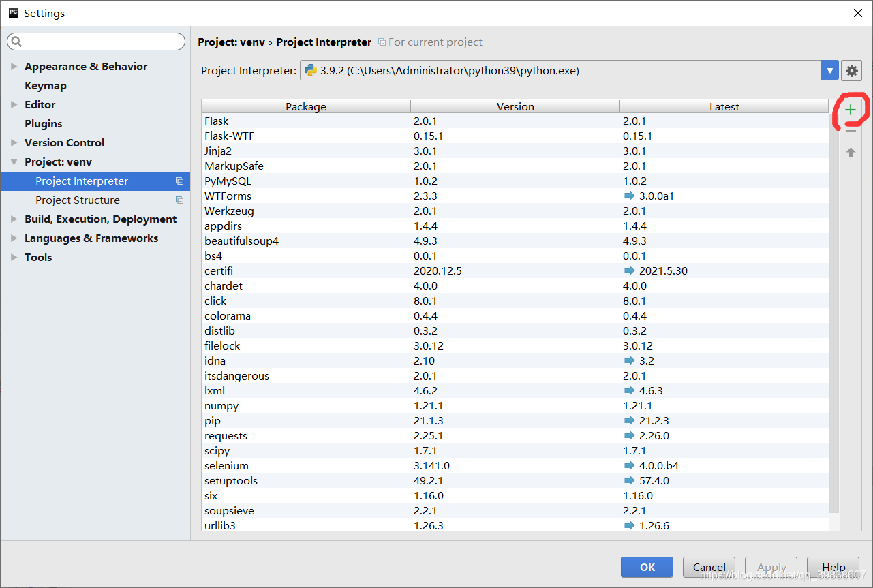Click the update arrow icon for urllib3
The height and width of the screenshot is (588, 873).
[x=629, y=525]
